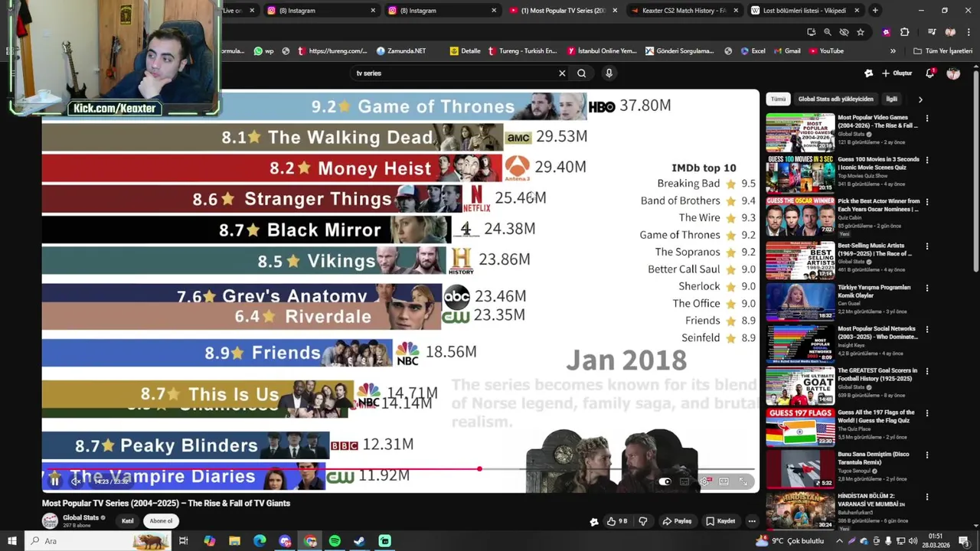Open the browser extensions puzzle icon
This screenshot has height=551, width=980.
(904, 32)
